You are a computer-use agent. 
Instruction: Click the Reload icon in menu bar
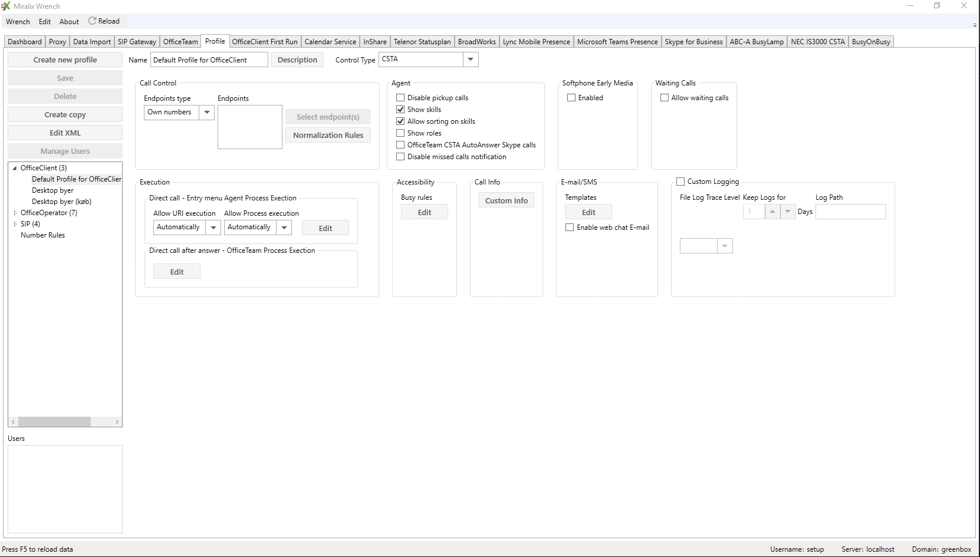pyautogui.click(x=92, y=21)
